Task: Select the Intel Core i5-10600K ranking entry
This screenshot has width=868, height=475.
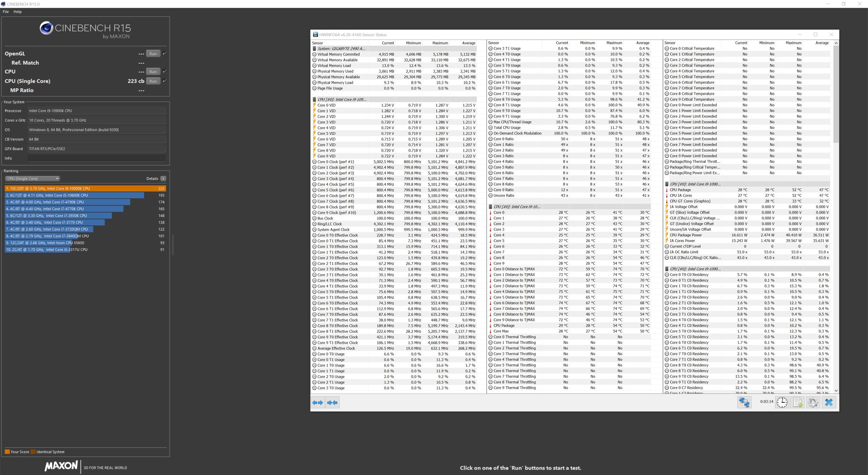Action: (x=85, y=195)
